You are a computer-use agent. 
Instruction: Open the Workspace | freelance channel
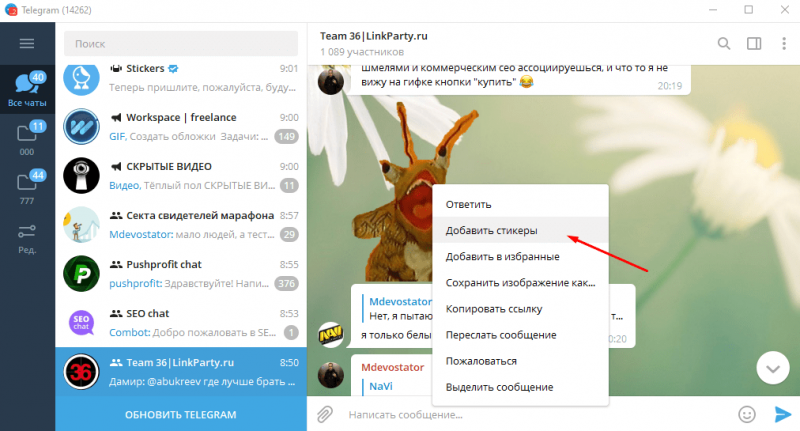click(x=181, y=126)
